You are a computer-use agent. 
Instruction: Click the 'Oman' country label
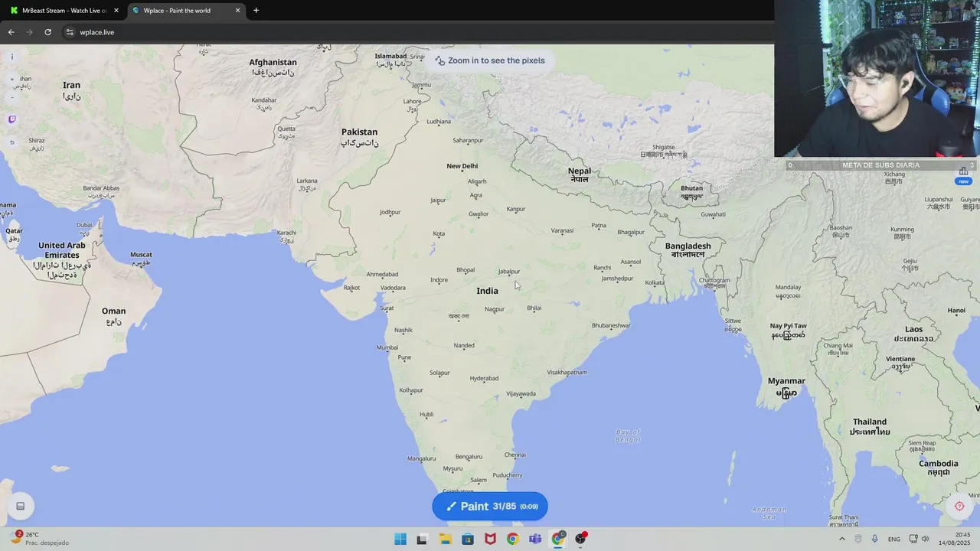tap(113, 311)
